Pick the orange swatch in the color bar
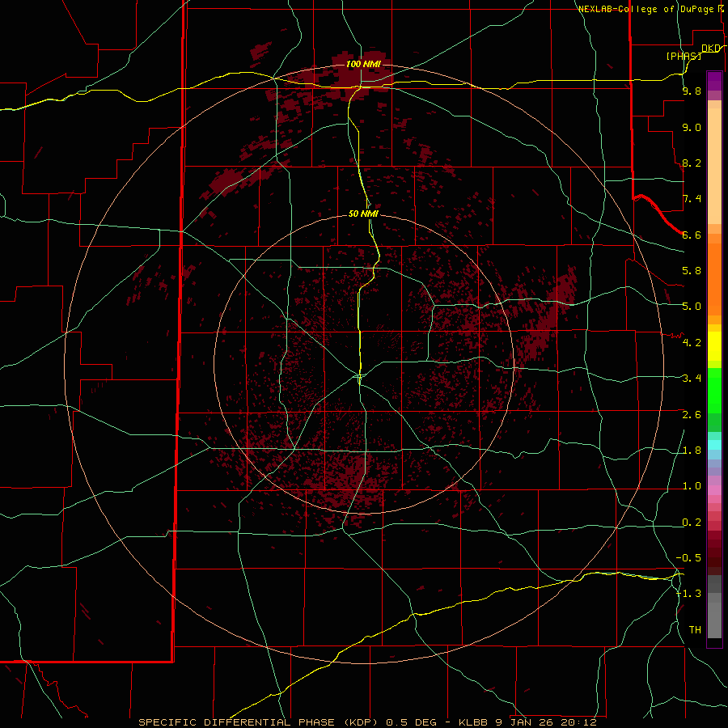728x728 pixels. point(714,278)
